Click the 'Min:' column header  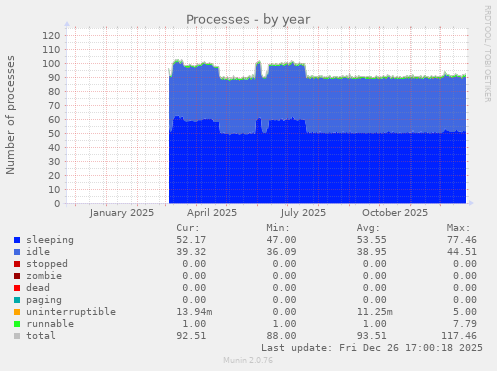pyautogui.click(x=278, y=228)
